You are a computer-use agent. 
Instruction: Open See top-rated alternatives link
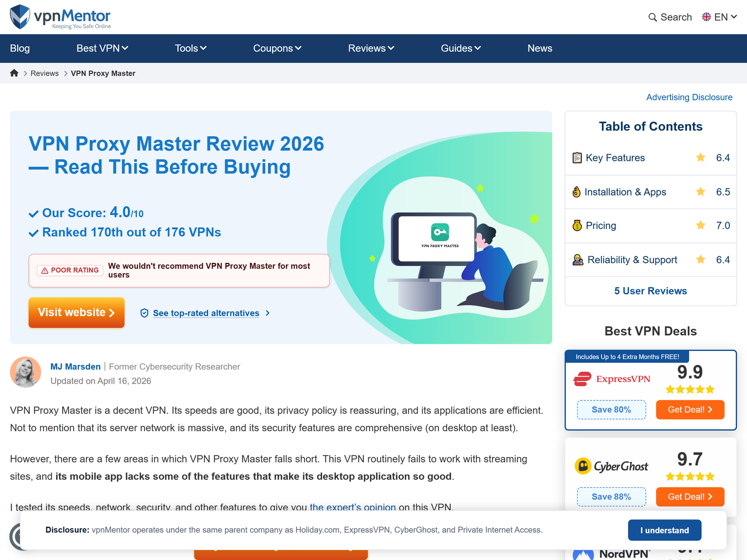coord(206,313)
